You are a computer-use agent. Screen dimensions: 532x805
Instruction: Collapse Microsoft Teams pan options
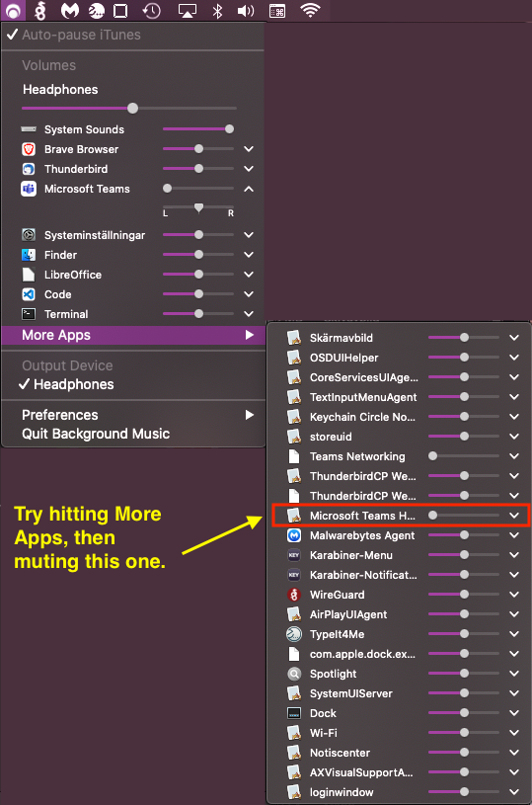(249, 189)
